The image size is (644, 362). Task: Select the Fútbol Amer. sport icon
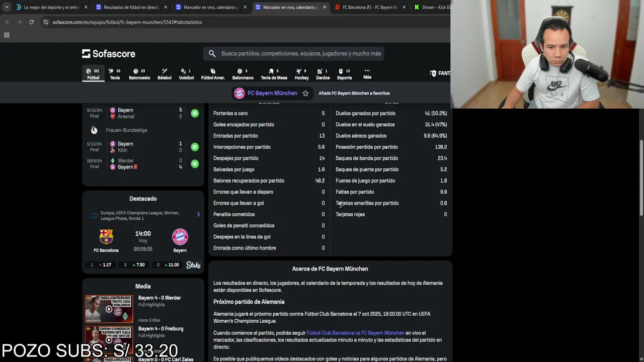[213, 74]
